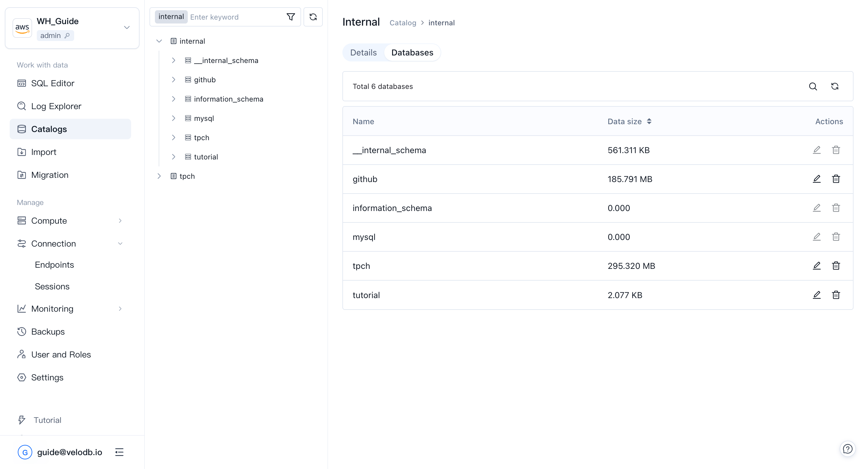Open the SQL Editor
The image size is (868, 469).
click(x=52, y=83)
